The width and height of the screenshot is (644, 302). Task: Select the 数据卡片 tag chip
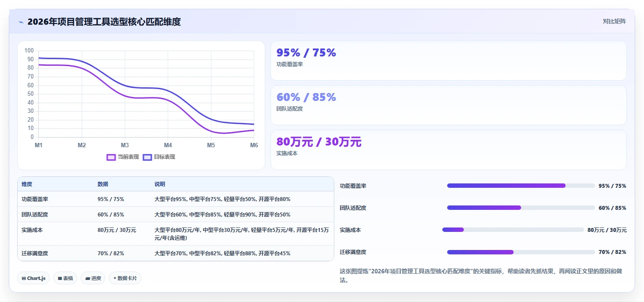(125, 278)
